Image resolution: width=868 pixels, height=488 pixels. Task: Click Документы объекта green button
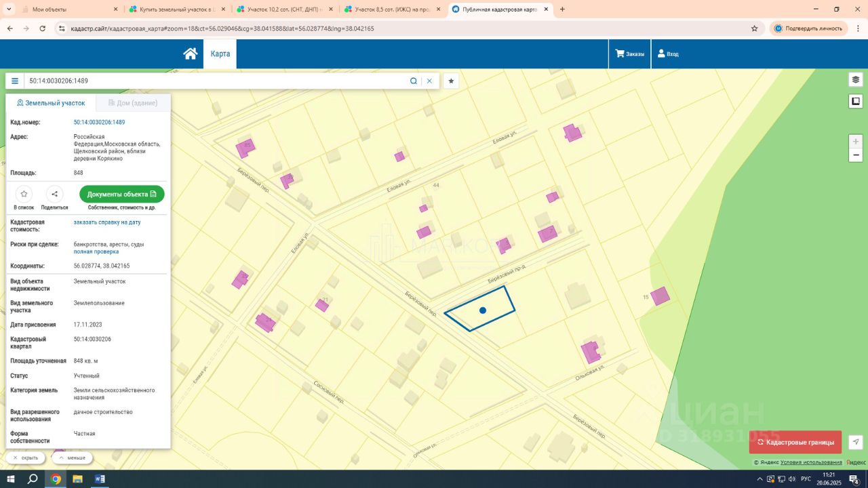[122, 194]
